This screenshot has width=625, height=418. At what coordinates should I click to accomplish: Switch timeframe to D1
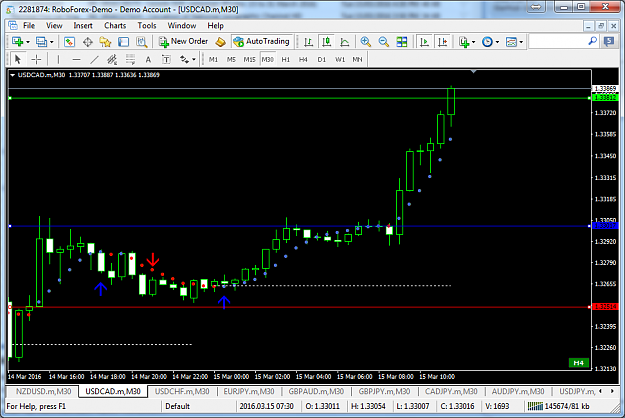(x=322, y=59)
